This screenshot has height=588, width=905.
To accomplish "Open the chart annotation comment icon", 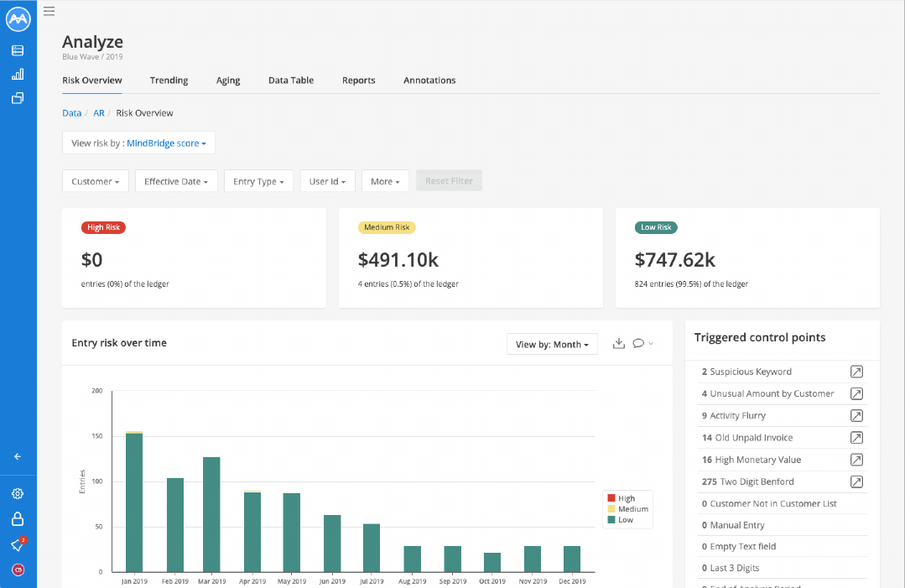I will 637,343.
